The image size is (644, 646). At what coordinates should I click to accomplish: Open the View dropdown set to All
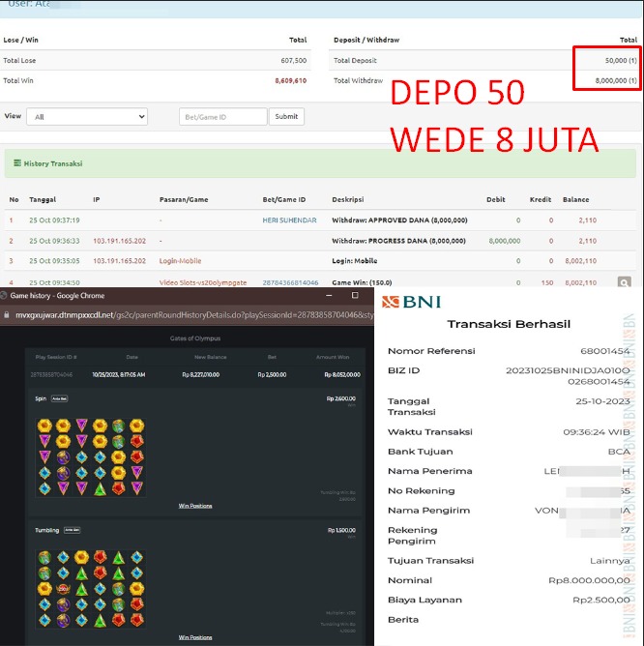pyautogui.click(x=87, y=117)
